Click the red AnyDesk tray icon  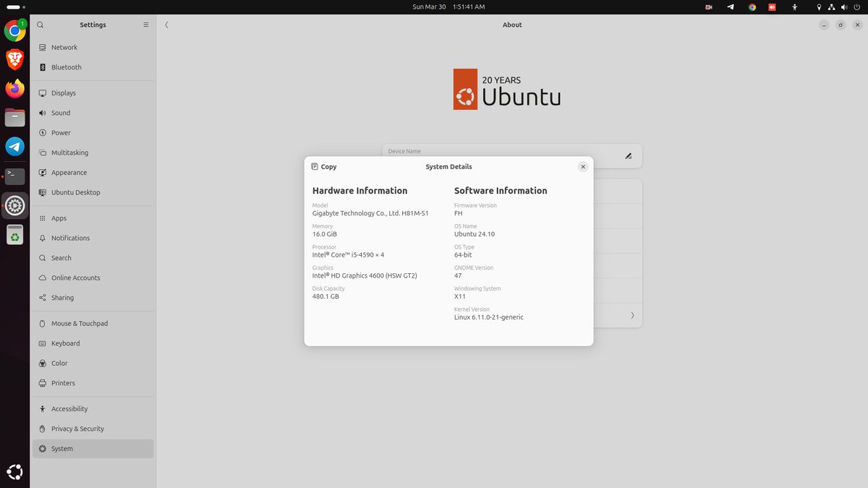773,7
